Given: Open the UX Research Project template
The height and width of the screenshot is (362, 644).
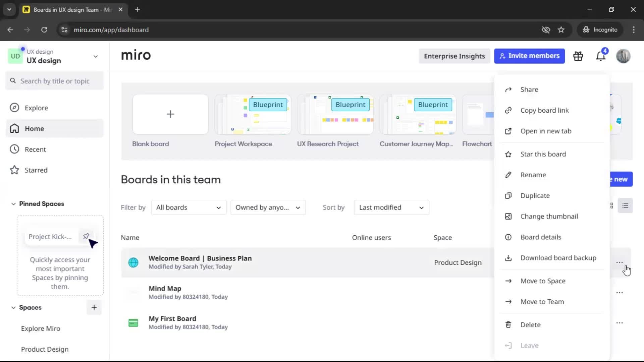Looking at the screenshot, I should pos(335,114).
